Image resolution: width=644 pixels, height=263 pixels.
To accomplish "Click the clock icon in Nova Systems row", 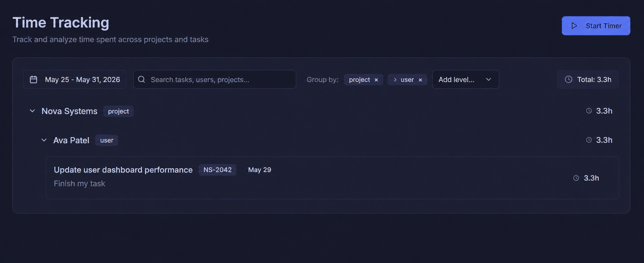I will pyautogui.click(x=589, y=111).
